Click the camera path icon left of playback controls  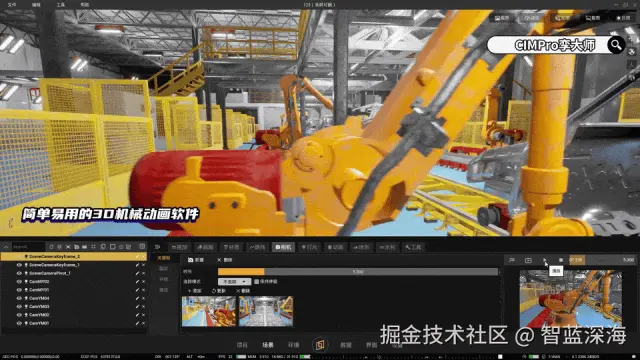[x=512, y=260]
